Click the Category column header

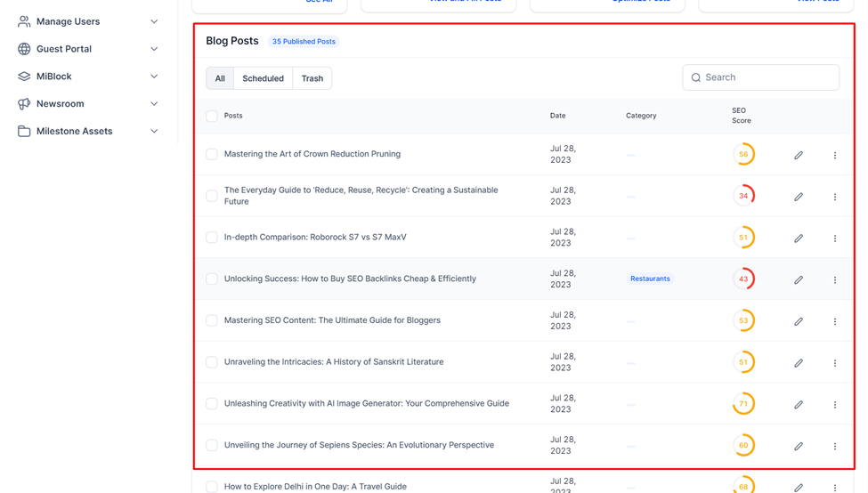tap(641, 116)
